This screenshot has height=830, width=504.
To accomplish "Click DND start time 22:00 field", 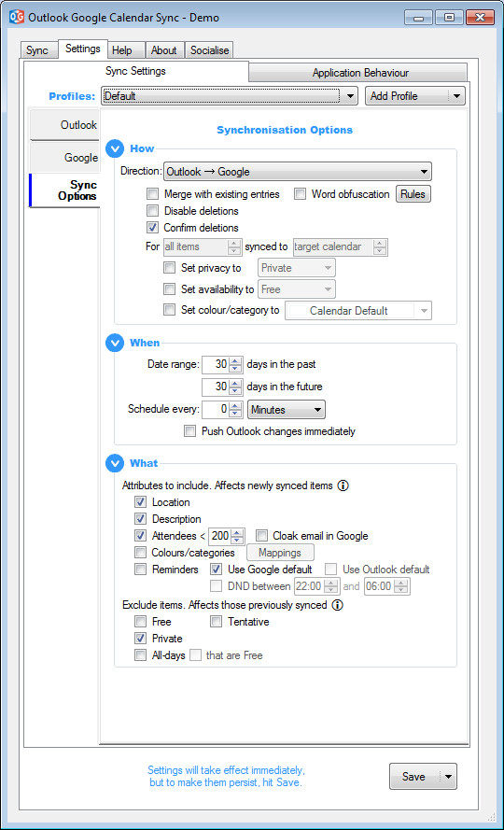I will click(x=316, y=586).
